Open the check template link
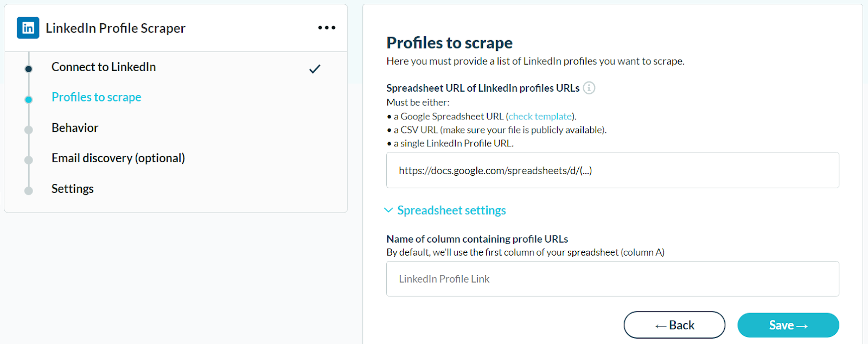The width and height of the screenshot is (868, 344). point(540,116)
